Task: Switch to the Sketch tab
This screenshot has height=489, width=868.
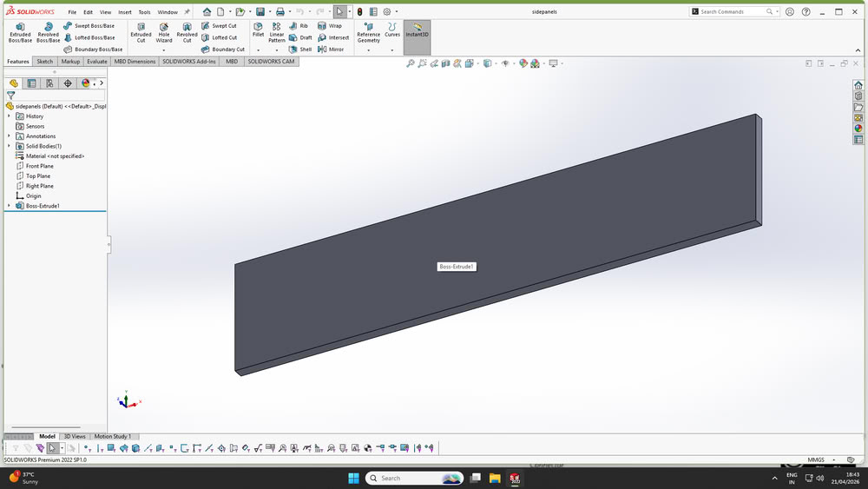Action: coord(45,62)
